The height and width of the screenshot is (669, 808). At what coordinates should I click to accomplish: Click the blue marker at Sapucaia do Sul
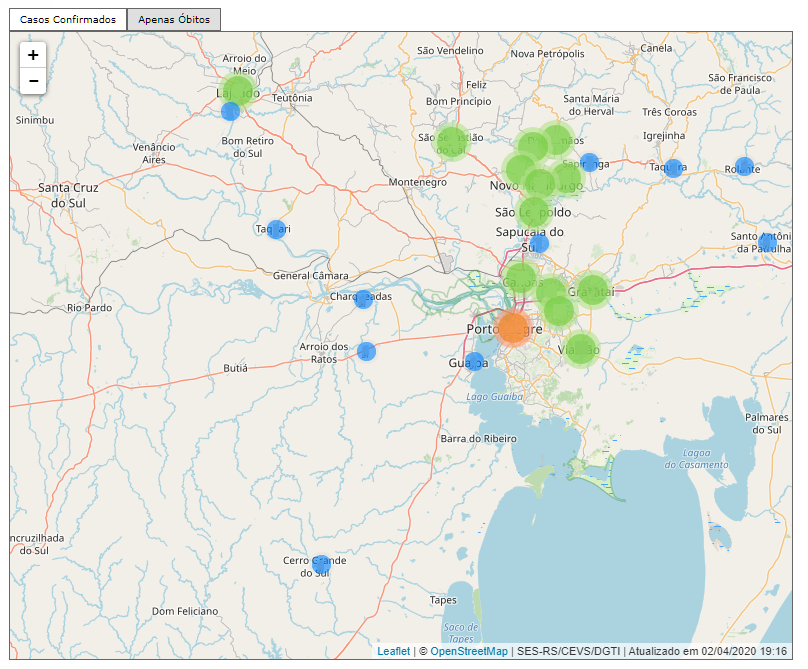pos(539,243)
